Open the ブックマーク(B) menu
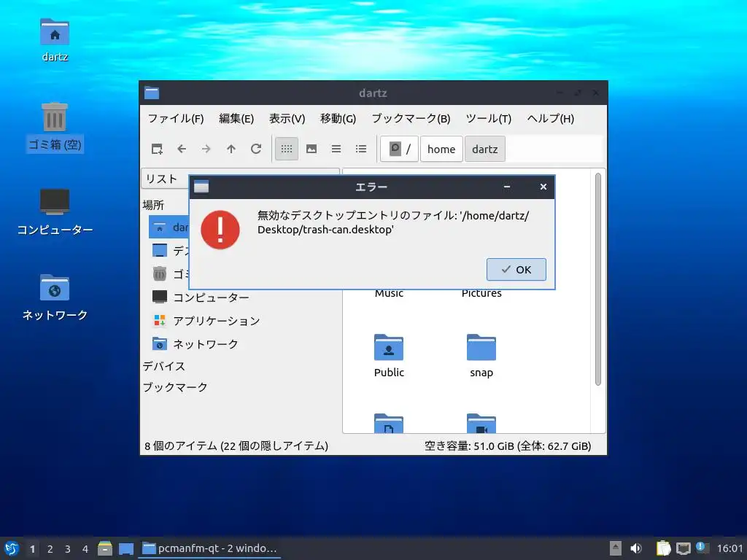 (411, 119)
